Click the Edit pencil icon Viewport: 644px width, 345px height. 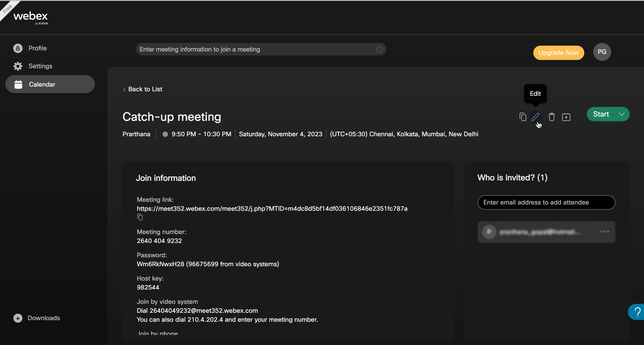[535, 117]
